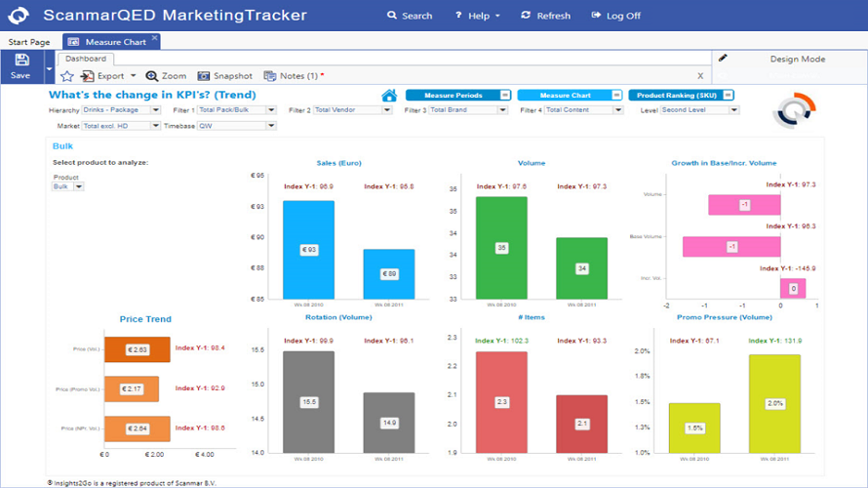Click the Sales (Euro) chart title
This screenshot has height=488, width=868.
tap(338, 163)
